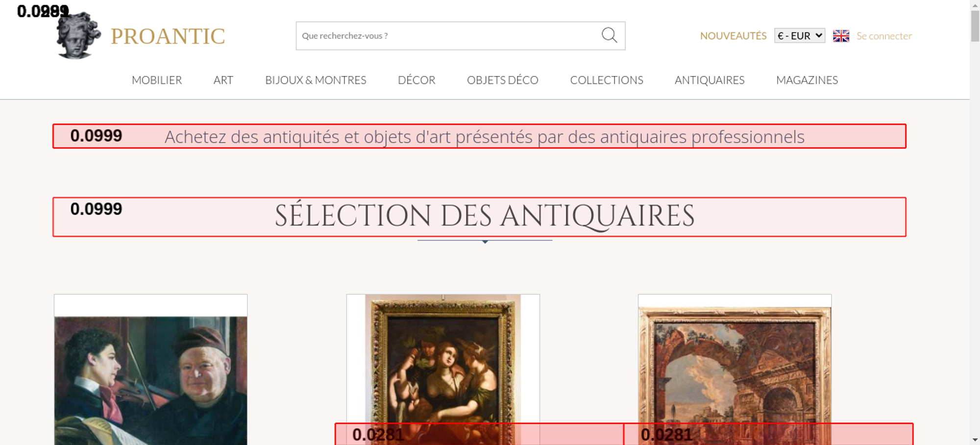The width and height of the screenshot is (980, 445).
Task: Open the OBJETS DÉCO menu
Action: tap(503, 80)
